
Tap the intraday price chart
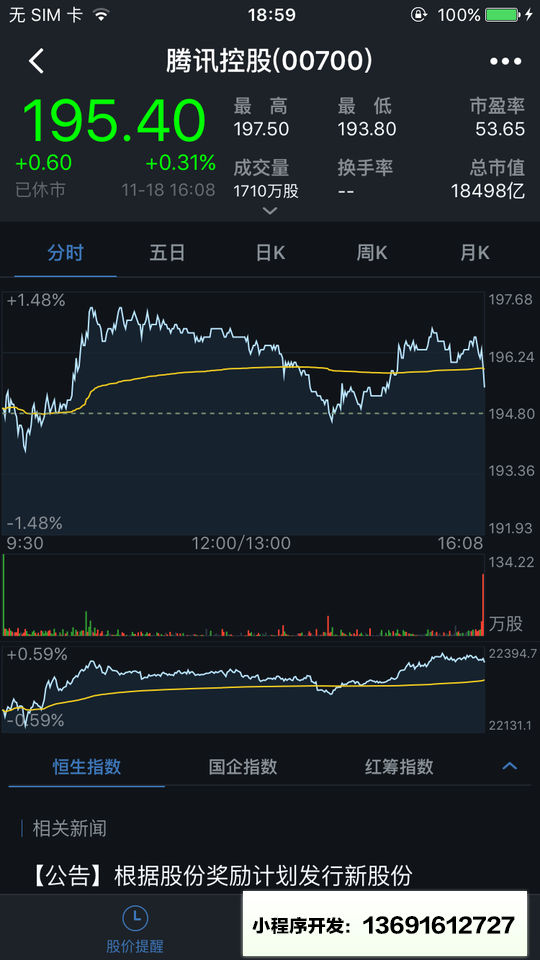(243, 413)
